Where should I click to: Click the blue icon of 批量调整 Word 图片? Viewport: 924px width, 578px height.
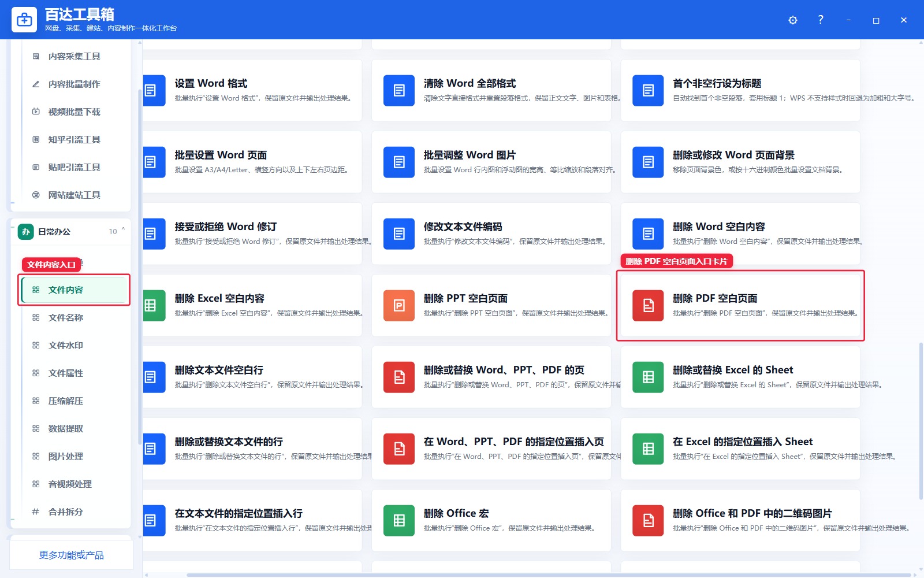399,162
